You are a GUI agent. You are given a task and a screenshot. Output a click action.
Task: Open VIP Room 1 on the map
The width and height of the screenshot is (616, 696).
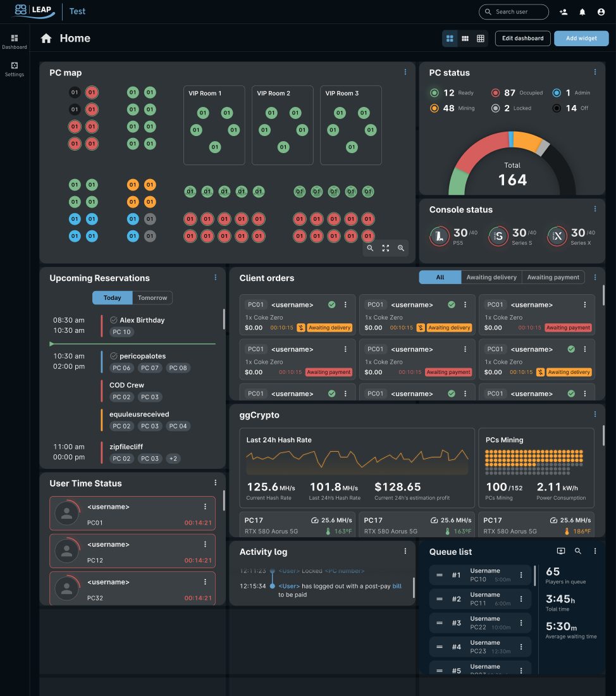214,125
